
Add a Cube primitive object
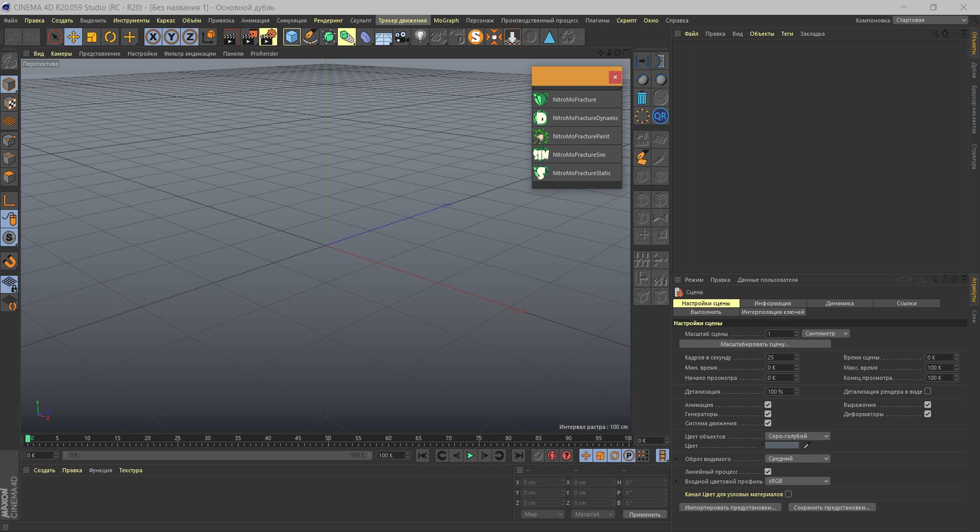point(291,37)
